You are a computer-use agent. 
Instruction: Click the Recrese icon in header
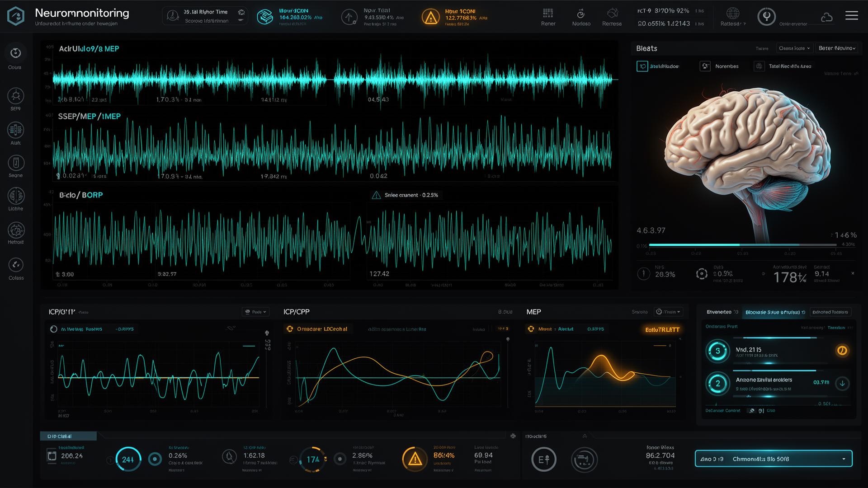click(x=612, y=13)
